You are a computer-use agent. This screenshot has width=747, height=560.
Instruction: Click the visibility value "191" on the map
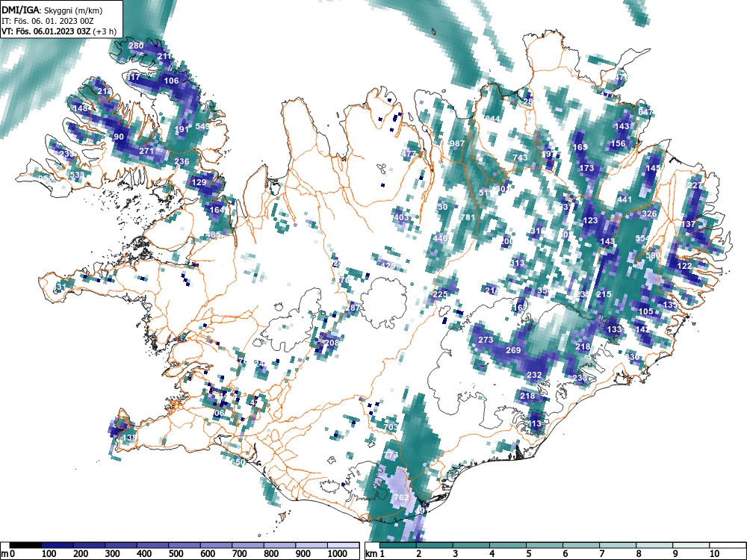pos(182,129)
